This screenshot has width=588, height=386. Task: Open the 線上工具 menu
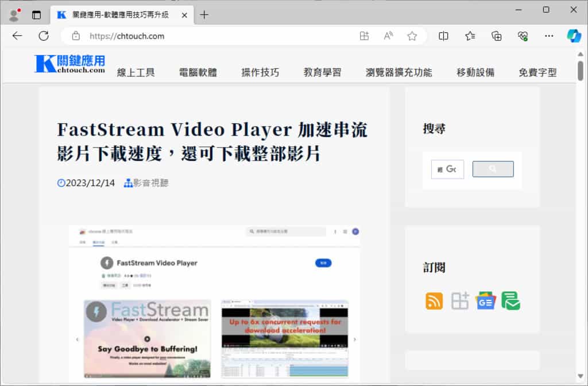pyautogui.click(x=136, y=72)
